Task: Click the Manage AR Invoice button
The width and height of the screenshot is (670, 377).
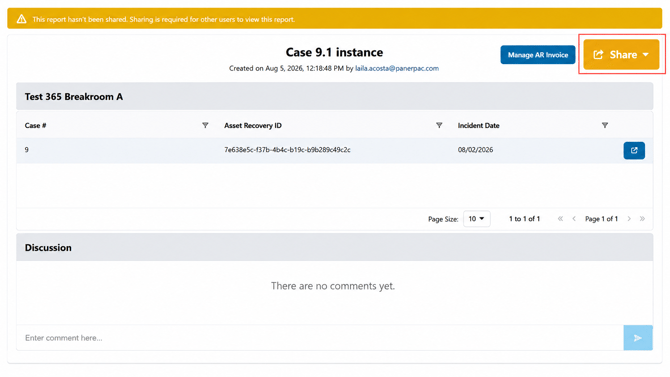Action: click(538, 55)
